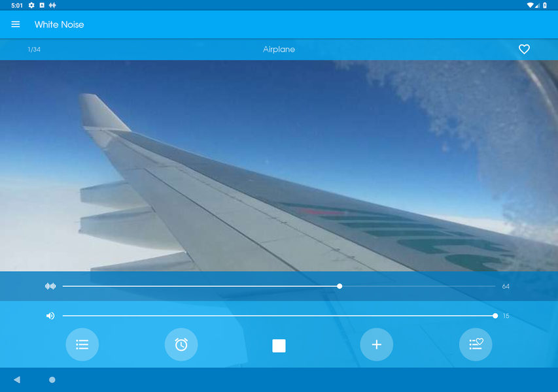Tap the White Noise app title

click(x=59, y=25)
